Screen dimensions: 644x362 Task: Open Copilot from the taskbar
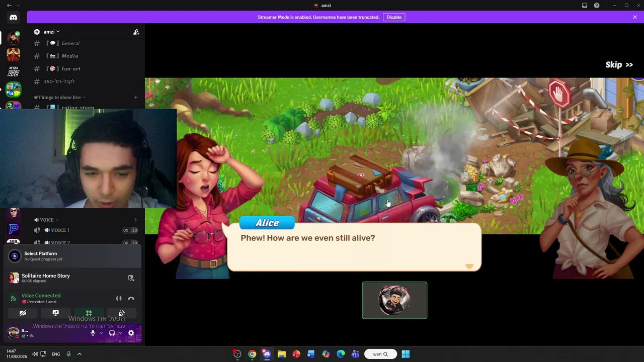coord(326,354)
